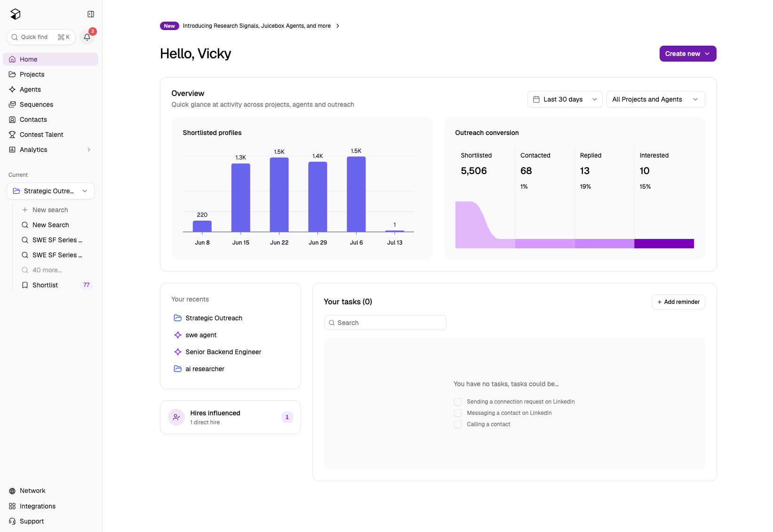
Task: Go to Contacts in the sidebar
Action: [x=50, y=119]
